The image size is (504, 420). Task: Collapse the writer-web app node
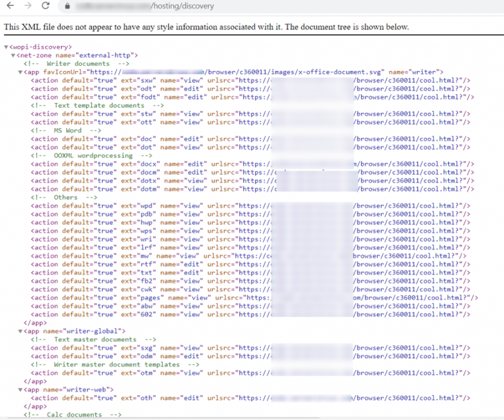tap(20, 390)
